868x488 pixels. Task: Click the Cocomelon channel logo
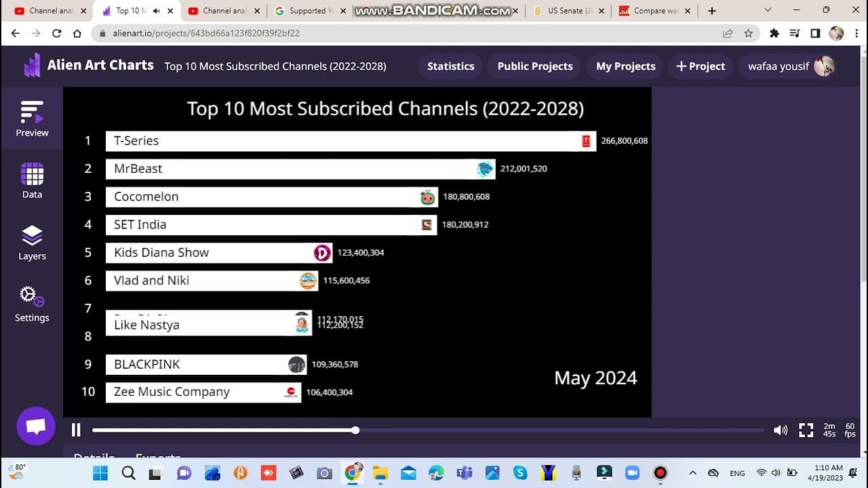point(427,197)
